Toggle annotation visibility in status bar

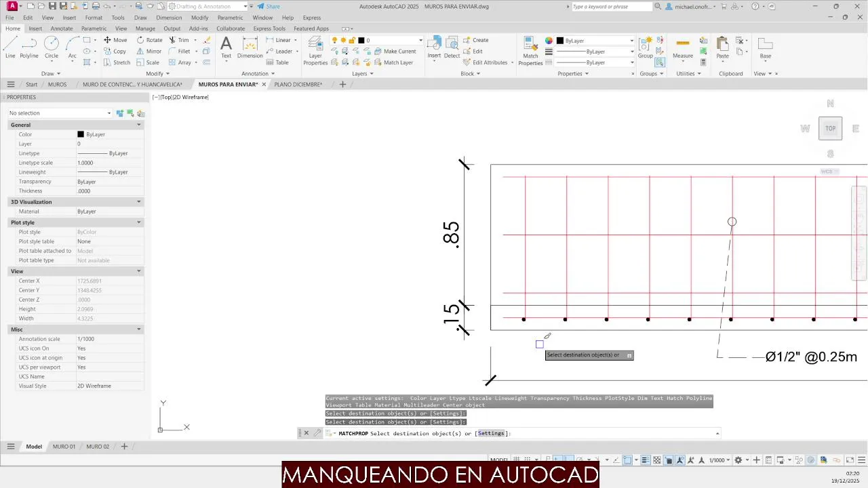point(680,460)
